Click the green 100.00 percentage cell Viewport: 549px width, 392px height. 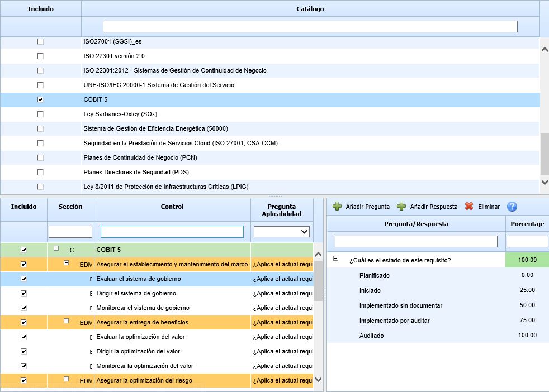tap(527, 260)
